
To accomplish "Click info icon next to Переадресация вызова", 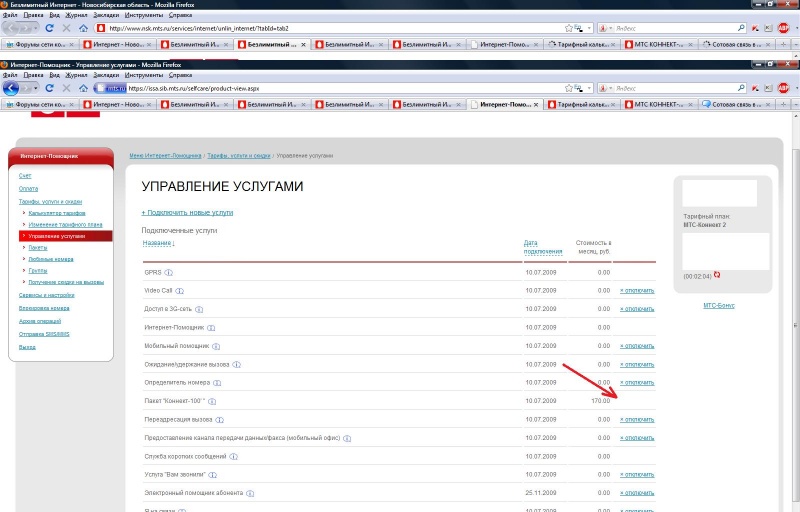I will (216, 420).
